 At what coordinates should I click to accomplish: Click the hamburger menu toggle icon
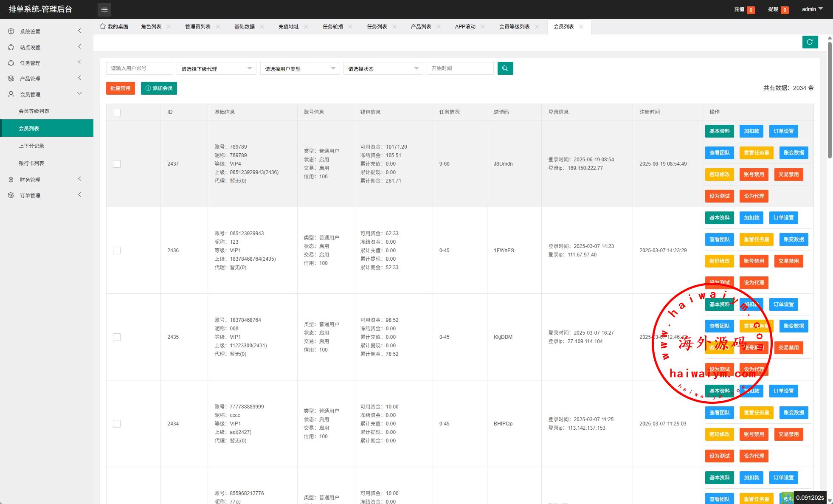[x=104, y=9]
